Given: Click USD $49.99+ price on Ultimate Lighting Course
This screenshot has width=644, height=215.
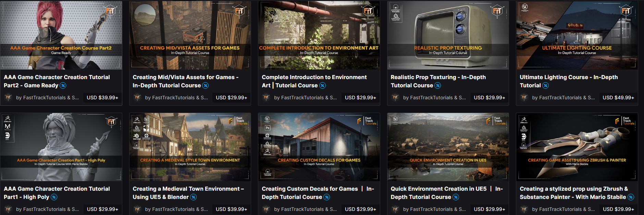Looking at the screenshot, I should pyautogui.click(x=618, y=98).
